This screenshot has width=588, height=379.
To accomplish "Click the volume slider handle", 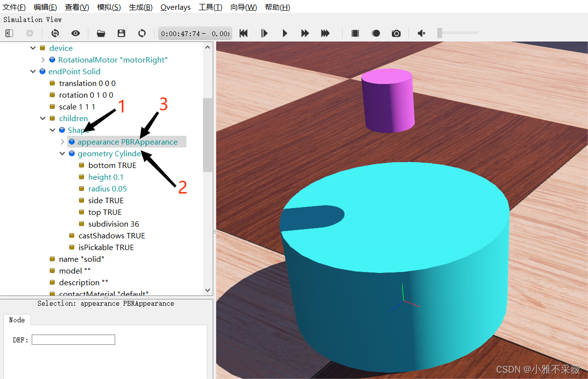I will pos(440,33).
